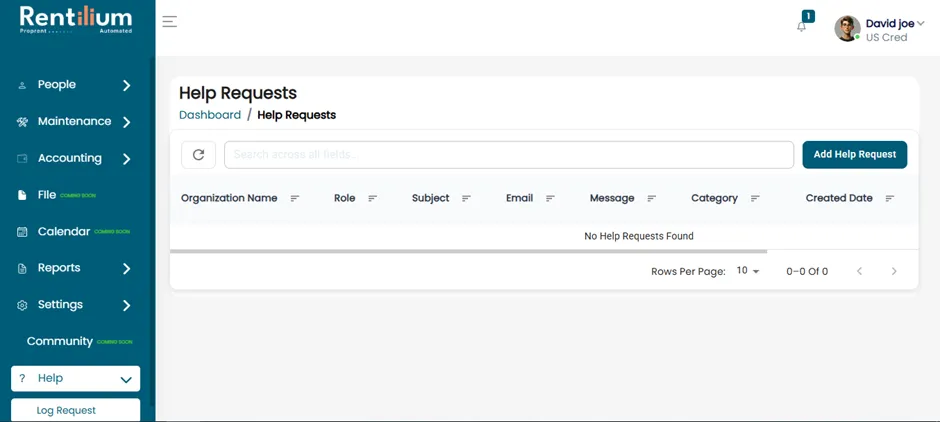Sort by Category column icon

755,198
